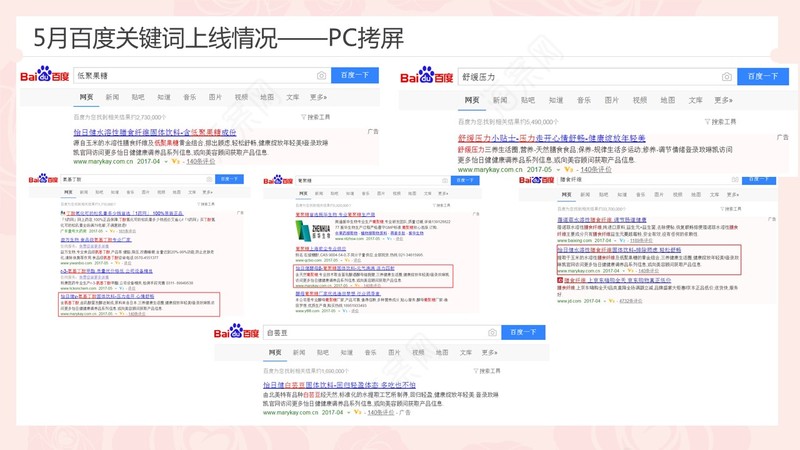Click www.marykay.com.cn URL under 白芸豆 result

coord(291,412)
